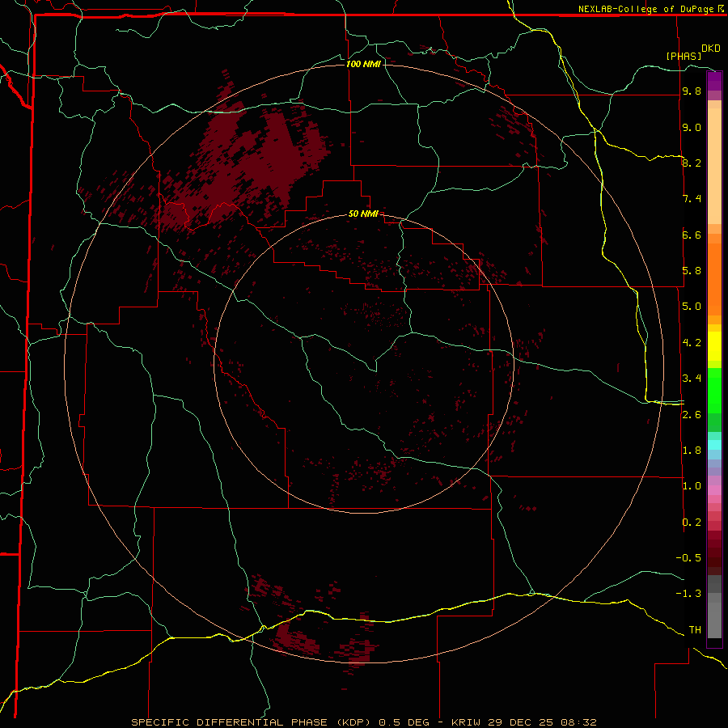Click the 100 NMI range ring label

pos(363,64)
